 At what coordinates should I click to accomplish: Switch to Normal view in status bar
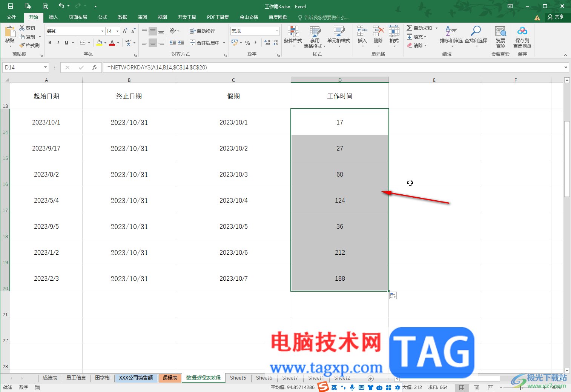[x=462, y=387]
